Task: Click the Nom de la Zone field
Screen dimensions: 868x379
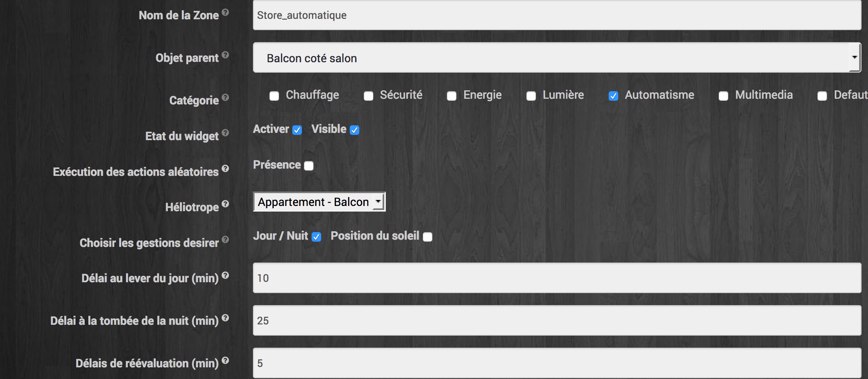Action: 557,15
